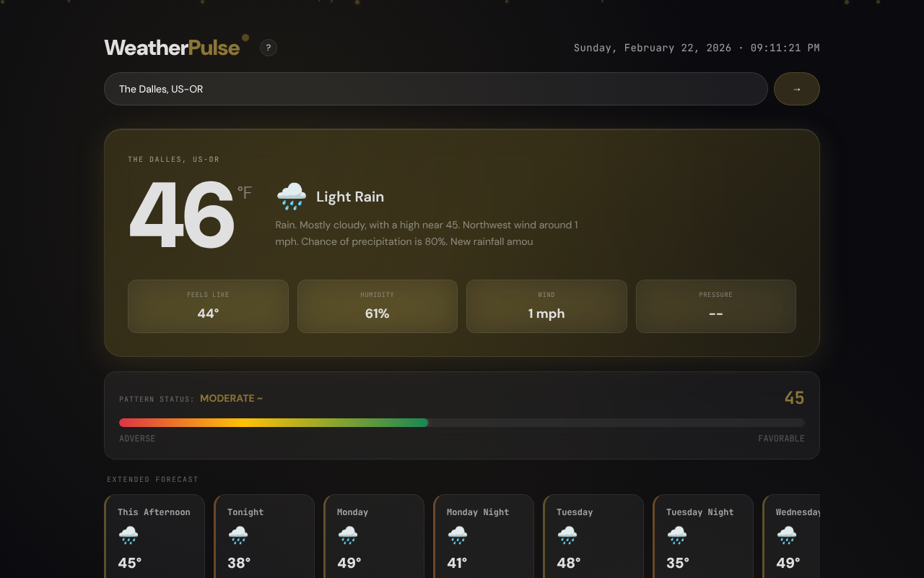The width and height of the screenshot is (924, 578).
Task: Select the rain icon on This Afternoon card
Action: (128, 535)
